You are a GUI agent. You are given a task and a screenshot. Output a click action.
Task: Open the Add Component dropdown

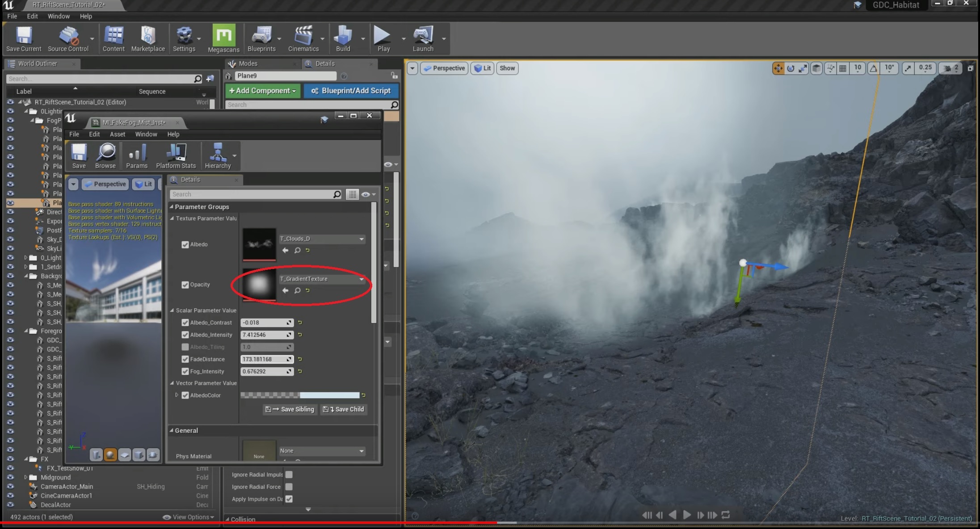[x=262, y=91]
